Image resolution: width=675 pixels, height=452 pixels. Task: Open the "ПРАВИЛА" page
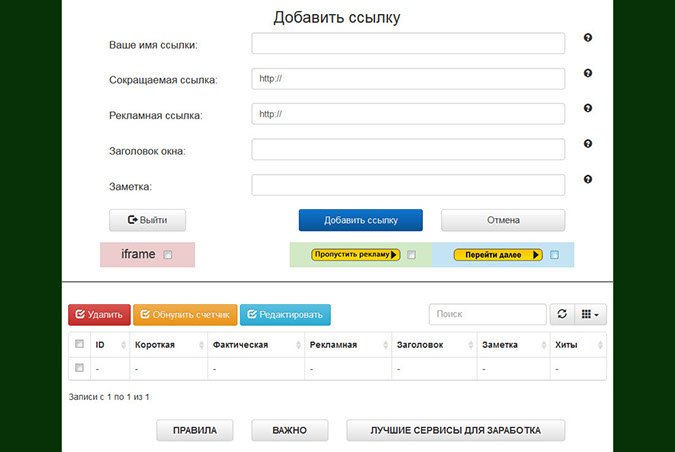point(194,430)
